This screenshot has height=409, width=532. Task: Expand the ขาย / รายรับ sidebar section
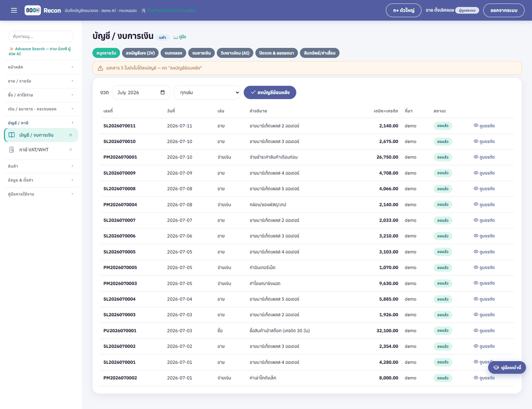(x=41, y=81)
